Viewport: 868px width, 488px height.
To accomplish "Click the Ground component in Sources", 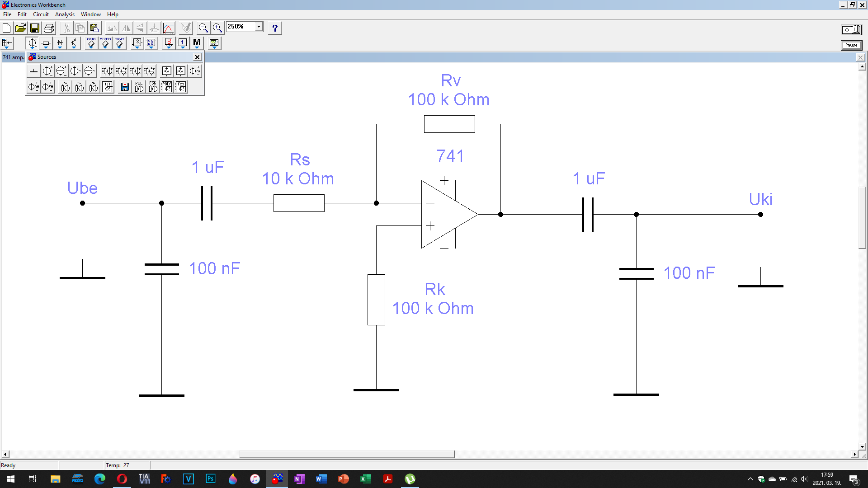I will tap(33, 71).
